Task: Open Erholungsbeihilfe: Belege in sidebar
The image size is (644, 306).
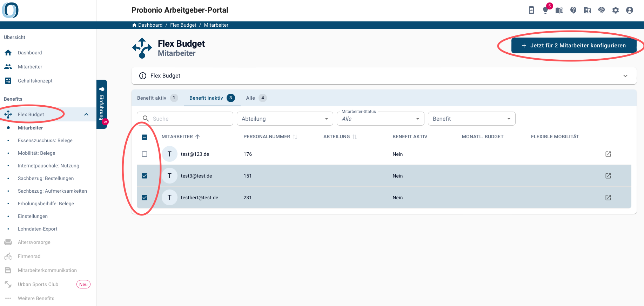Action: pyautogui.click(x=46, y=204)
